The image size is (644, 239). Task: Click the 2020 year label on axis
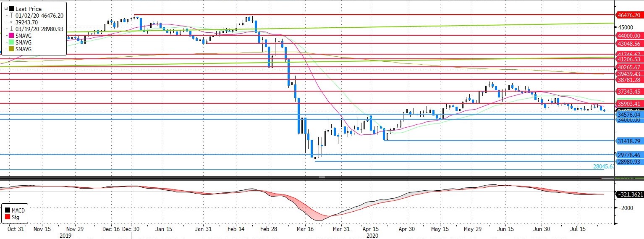tap(372, 236)
